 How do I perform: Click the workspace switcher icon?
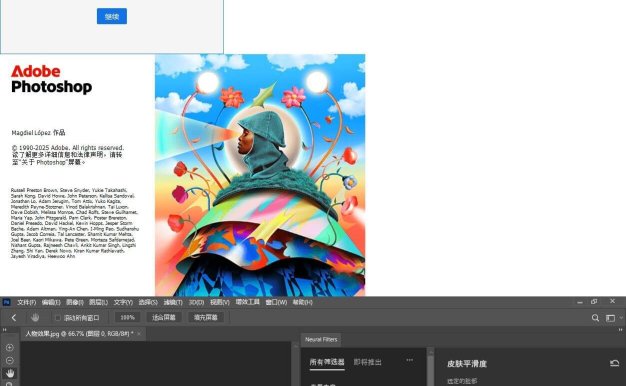[x=610, y=318]
